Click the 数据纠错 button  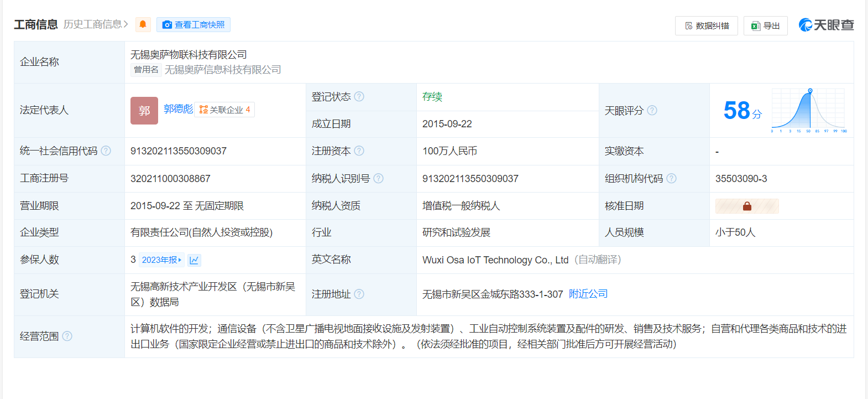tap(706, 25)
